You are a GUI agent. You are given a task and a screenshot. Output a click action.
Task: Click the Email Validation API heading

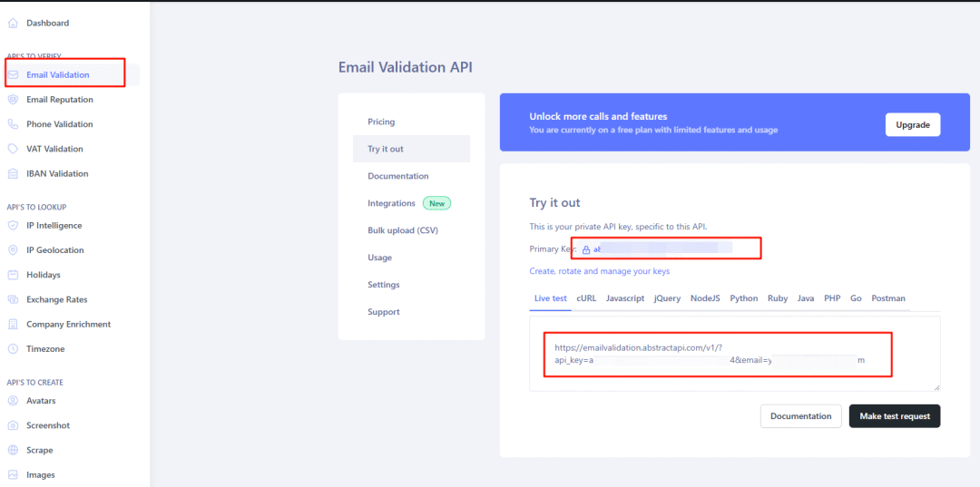pos(405,67)
